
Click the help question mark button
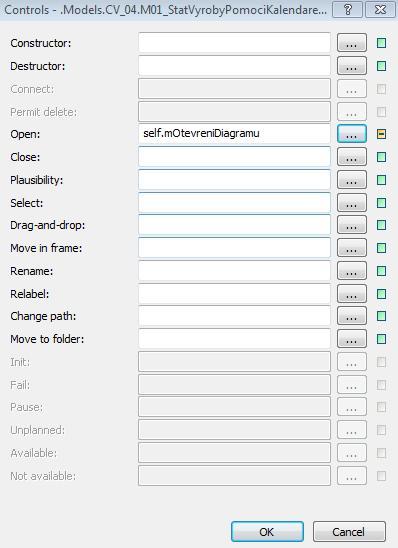pyautogui.click(x=348, y=9)
